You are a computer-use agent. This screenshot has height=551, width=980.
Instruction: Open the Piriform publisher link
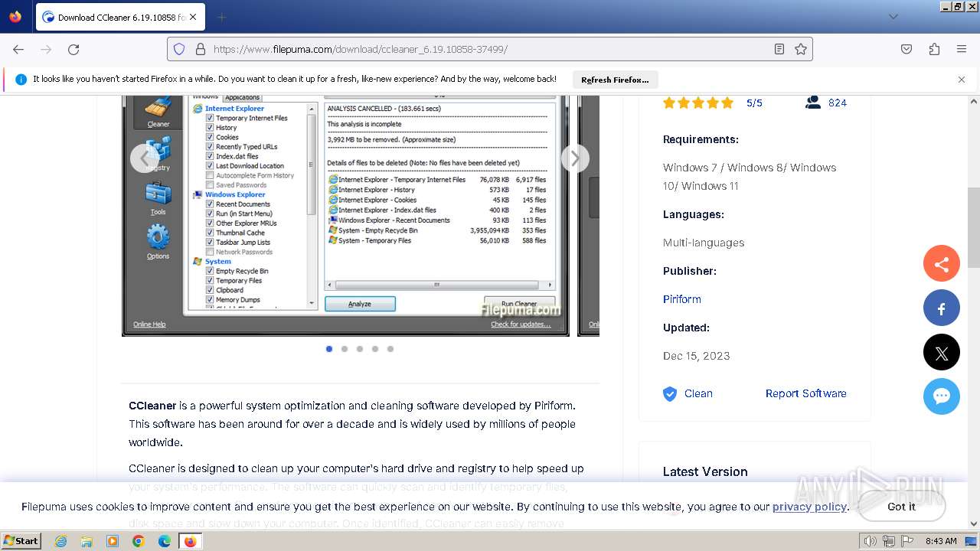(x=682, y=299)
